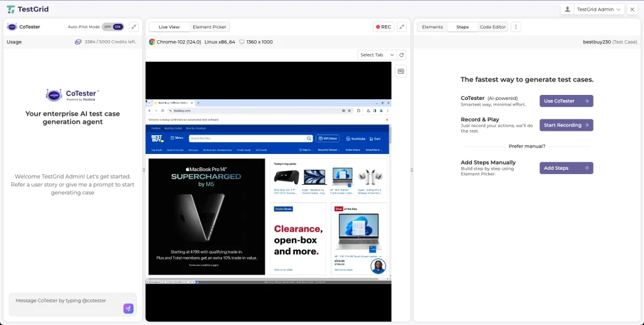Click the refresh icon beside Select Tab
Viewport: 644px width, 325px height.
(x=402, y=55)
